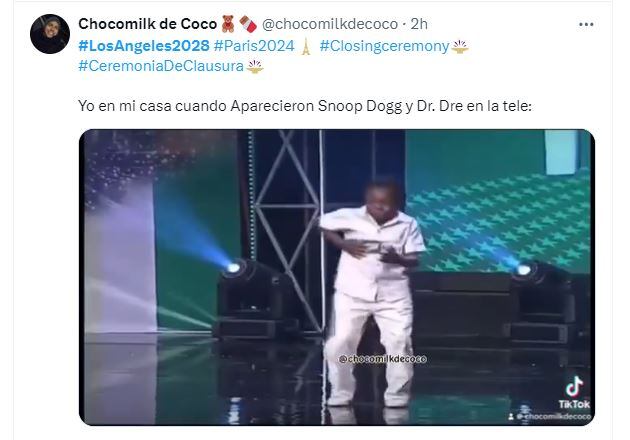This screenshot has width=630, height=440.
Task: Click the @chocomilkdecoco handle in header
Action: tap(330, 25)
